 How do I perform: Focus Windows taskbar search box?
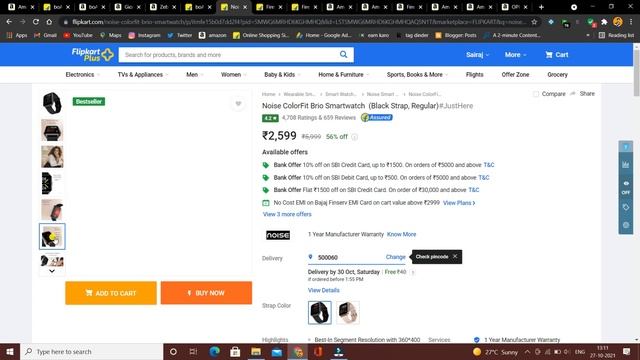(x=91, y=351)
